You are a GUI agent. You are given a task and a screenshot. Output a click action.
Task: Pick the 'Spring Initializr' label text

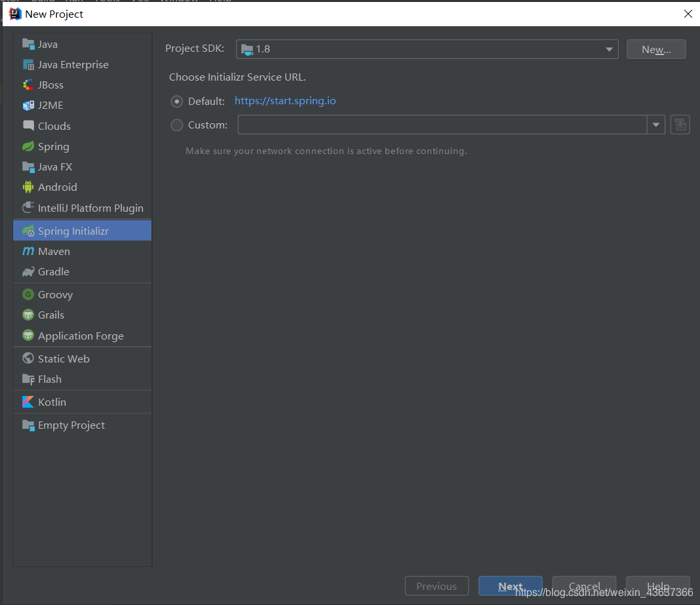coord(73,231)
